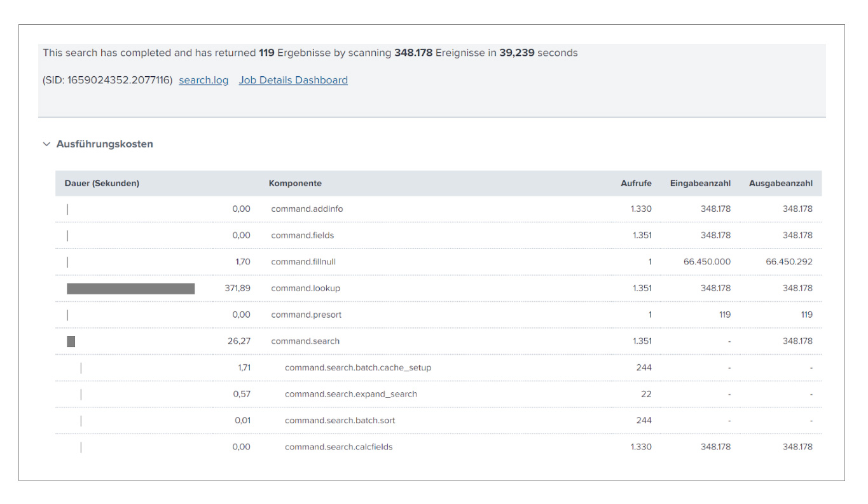The height and width of the screenshot is (504, 868).
Task: Click the Ausgabeanzahl column header
Action: (x=780, y=184)
